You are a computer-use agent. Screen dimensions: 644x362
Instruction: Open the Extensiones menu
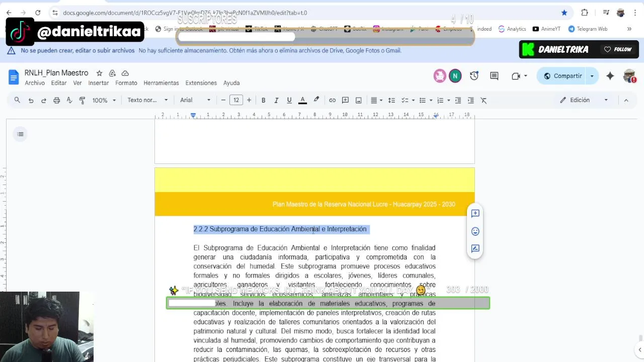point(201,83)
